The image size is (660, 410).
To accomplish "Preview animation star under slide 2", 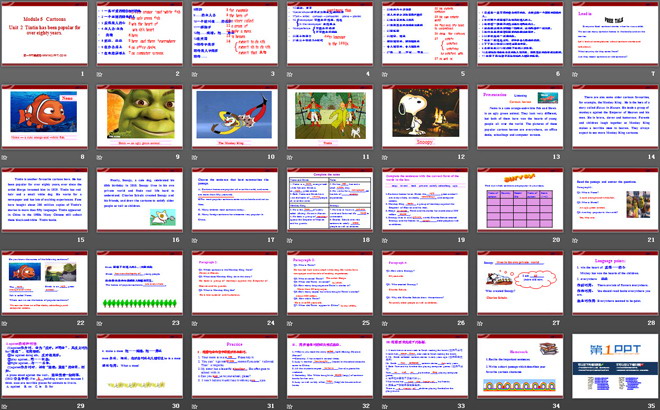I will [x=99, y=74].
